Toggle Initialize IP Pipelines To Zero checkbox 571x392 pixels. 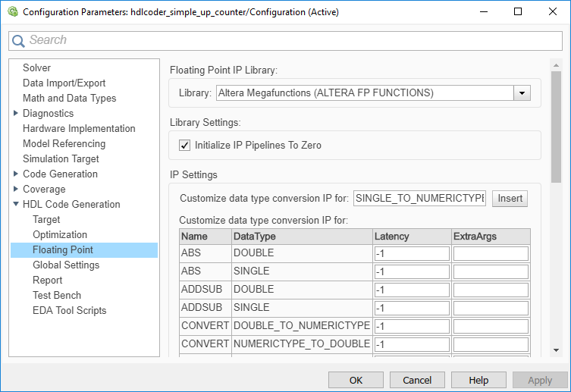[184, 145]
